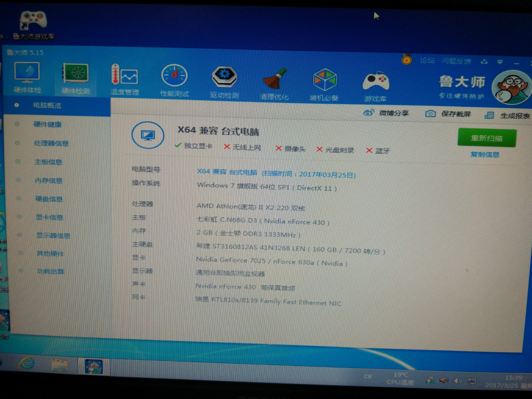This screenshot has height=399, width=532.
Task: Click the 七彩虹 C.N68G D3 motherboard text
Action: 263,221
